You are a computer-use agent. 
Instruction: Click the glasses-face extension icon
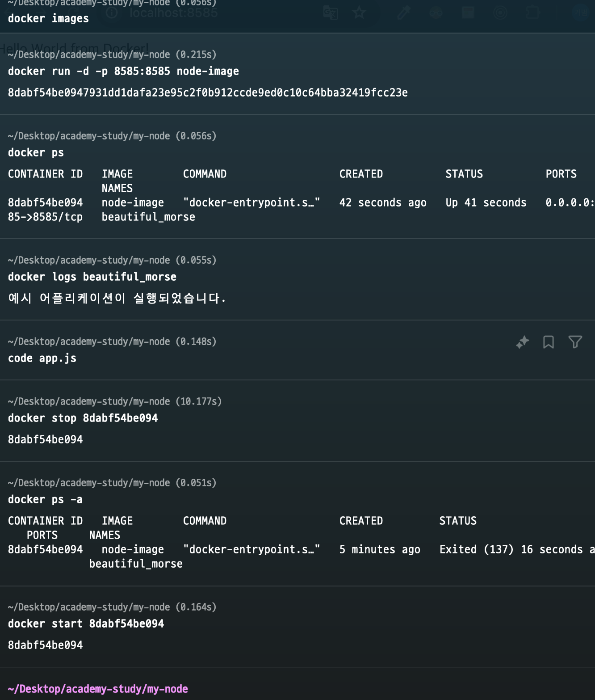(x=436, y=13)
